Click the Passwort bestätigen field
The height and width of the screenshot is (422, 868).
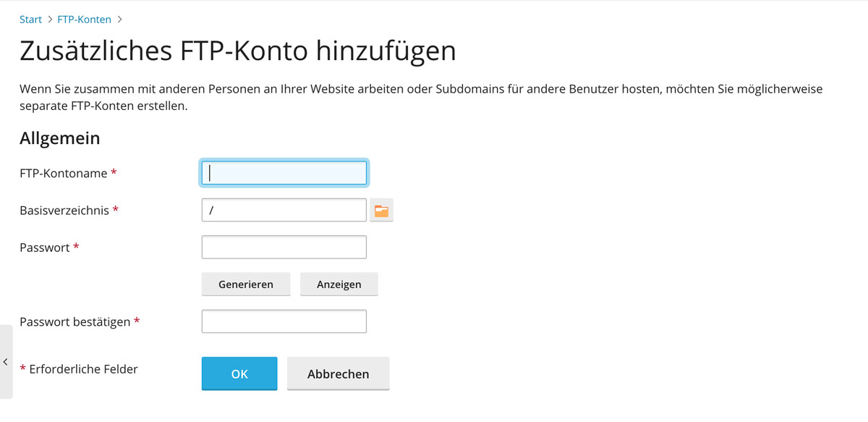pyautogui.click(x=284, y=321)
